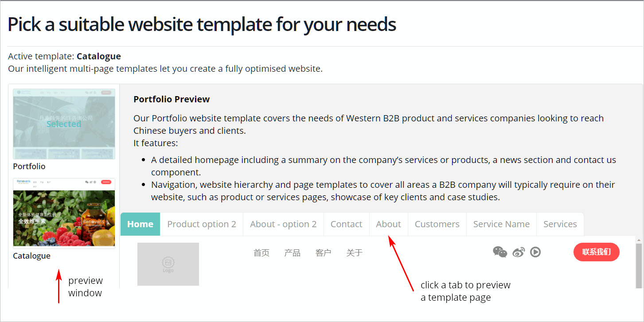Screen dimensions: 644x322
Task: Click the video play icon in preview header
Action: point(535,252)
